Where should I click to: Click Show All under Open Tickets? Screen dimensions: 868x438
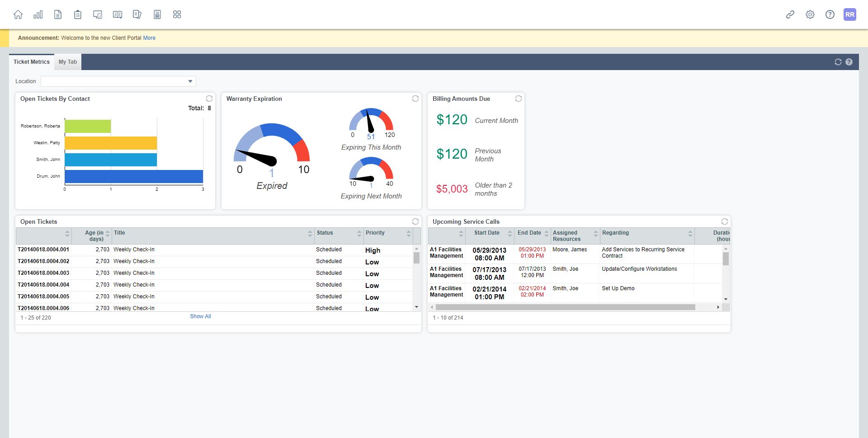(200, 316)
